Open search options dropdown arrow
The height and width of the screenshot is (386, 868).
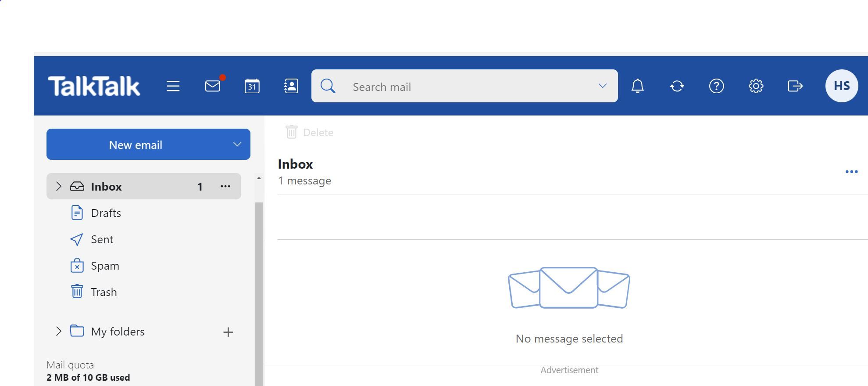click(603, 86)
